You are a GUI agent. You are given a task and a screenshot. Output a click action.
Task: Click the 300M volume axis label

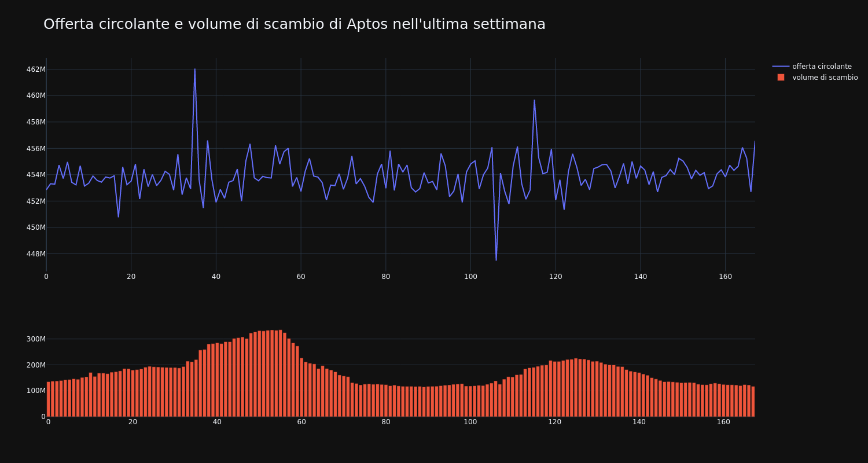point(36,339)
